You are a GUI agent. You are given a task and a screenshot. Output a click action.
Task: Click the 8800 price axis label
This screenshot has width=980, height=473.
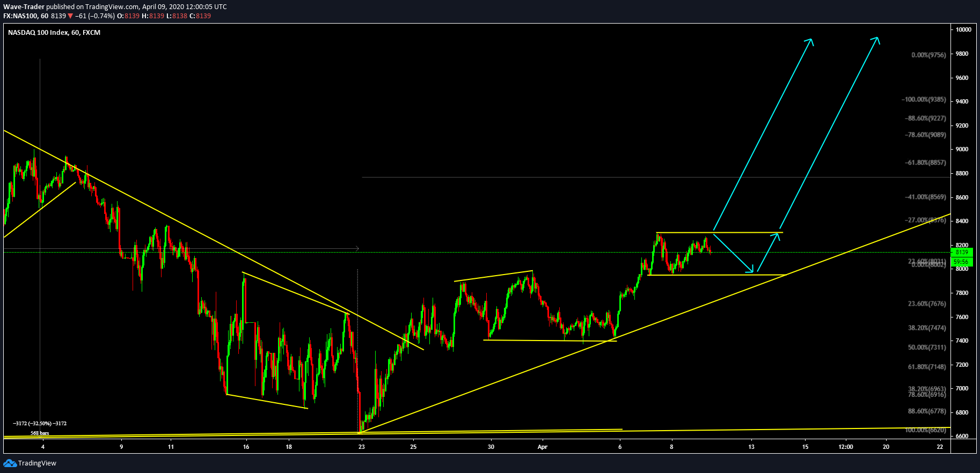point(962,173)
